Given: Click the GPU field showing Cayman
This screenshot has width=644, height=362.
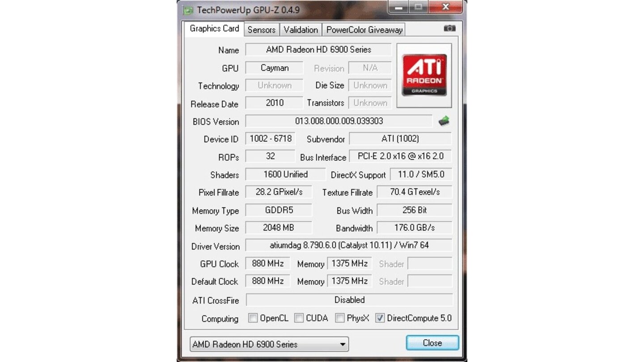Looking at the screenshot, I should point(274,68).
